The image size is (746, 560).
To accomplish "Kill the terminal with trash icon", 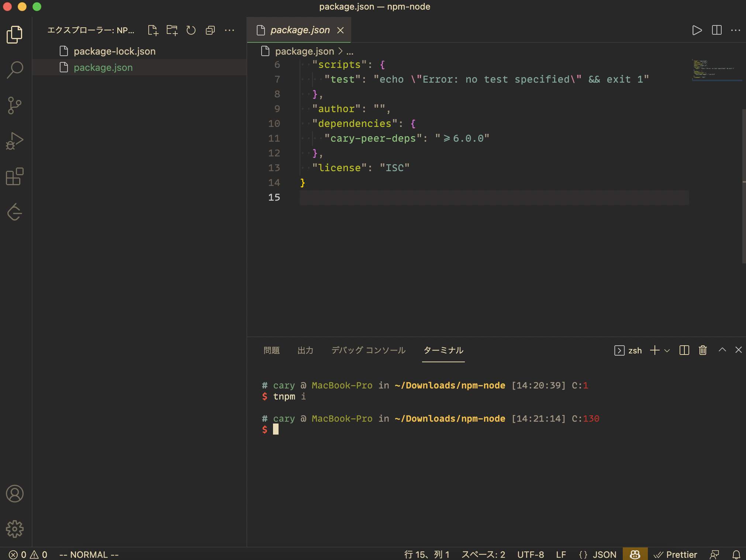I will 703,350.
